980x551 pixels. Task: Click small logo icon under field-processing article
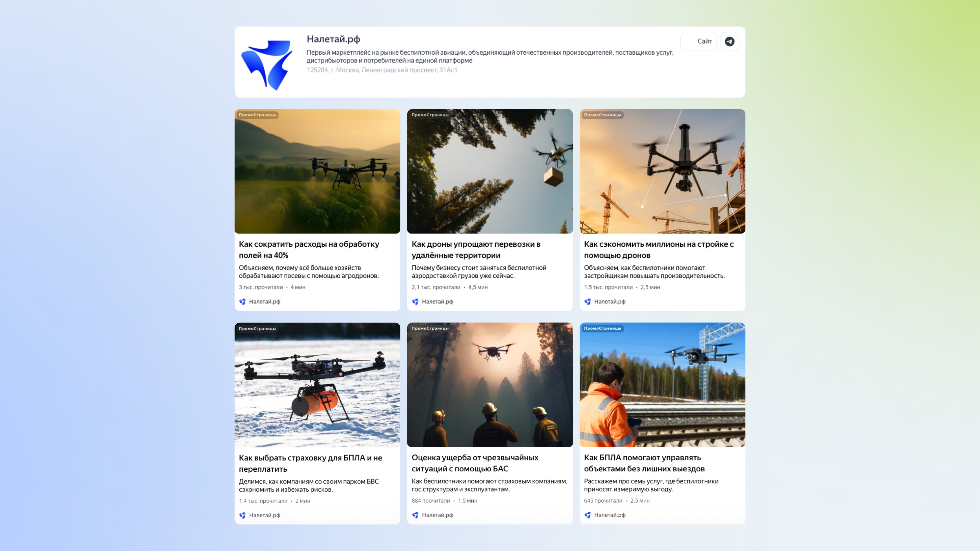242,302
